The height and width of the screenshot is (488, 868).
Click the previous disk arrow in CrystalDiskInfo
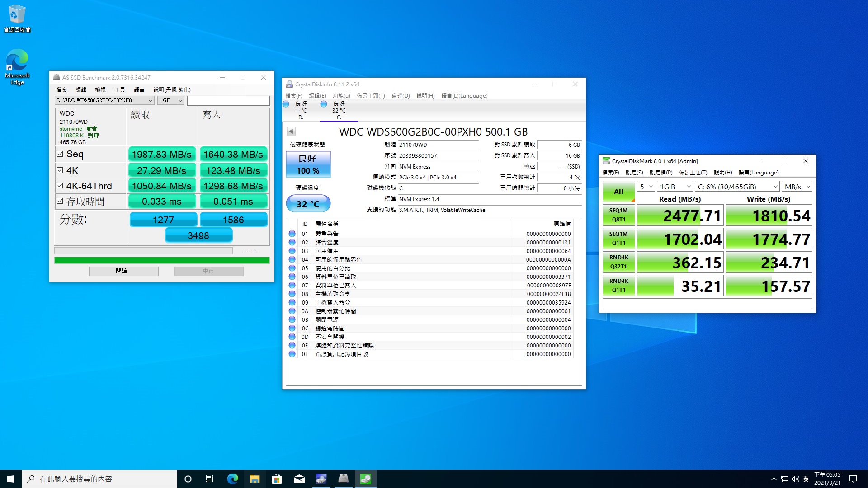(x=291, y=131)
